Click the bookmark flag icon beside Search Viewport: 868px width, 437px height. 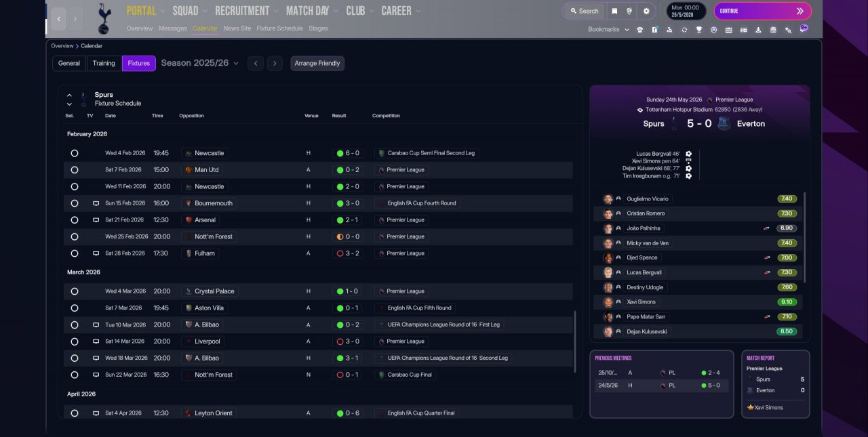pos(614,11)
